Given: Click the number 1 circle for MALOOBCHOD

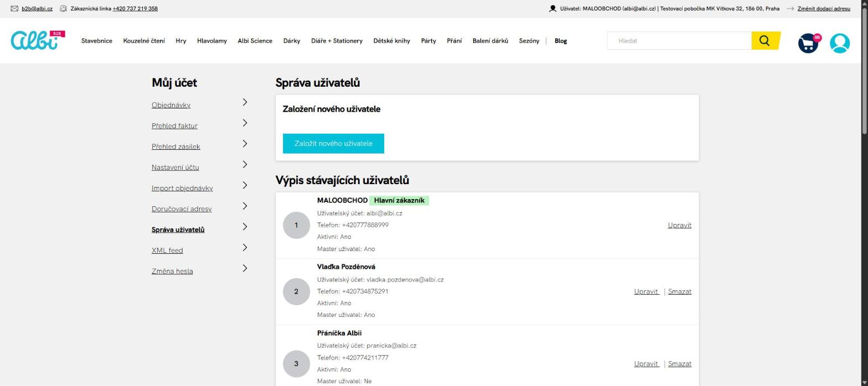Looking at the screenshot, I should [x=296, y=225].
